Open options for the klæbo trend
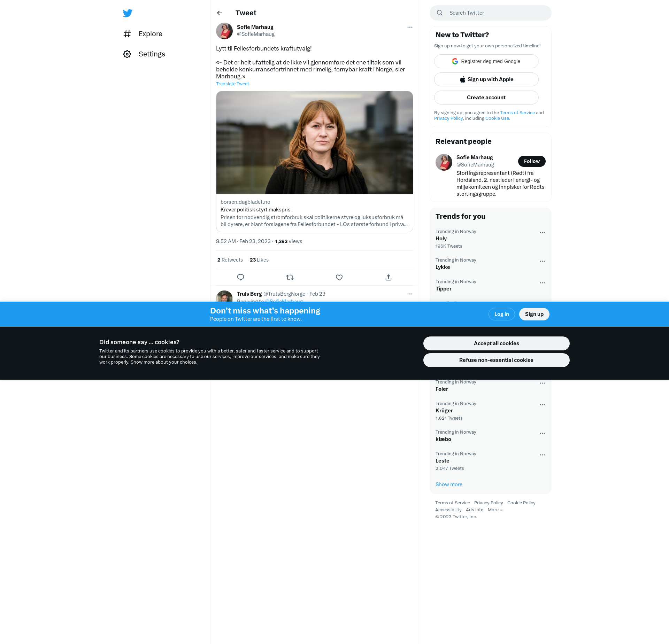The width and height of the screenshot is (669, 644). coord(542,433)
